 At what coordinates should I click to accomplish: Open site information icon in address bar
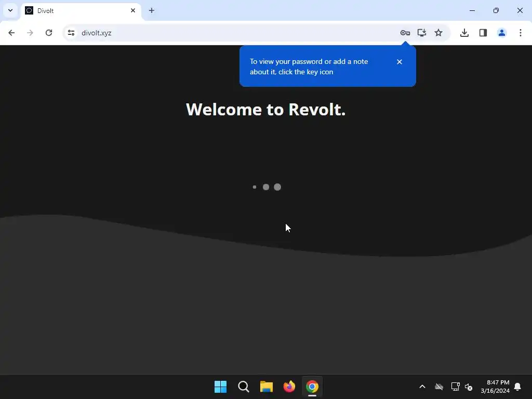coord(71,33)
